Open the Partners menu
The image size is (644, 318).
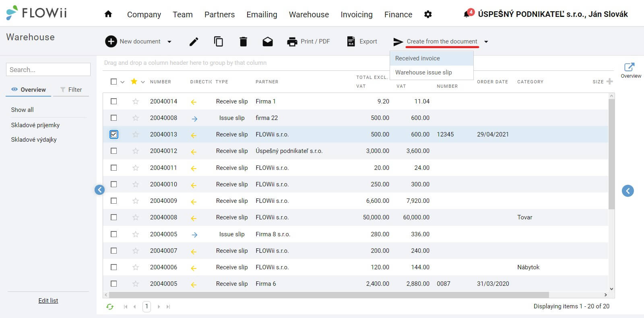click(x=219, y=14)
